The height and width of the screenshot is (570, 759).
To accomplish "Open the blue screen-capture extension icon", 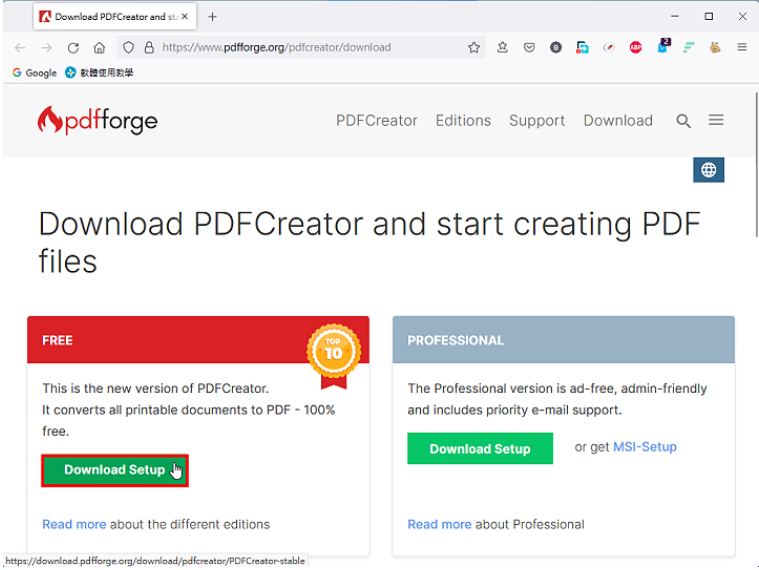I will pos(582,47).
